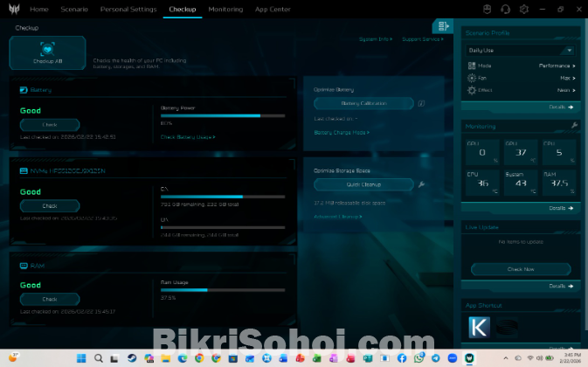Select the RAM 37.5 % monitoring tile
This screenshot has height=367, width=588.
point(559,183)
